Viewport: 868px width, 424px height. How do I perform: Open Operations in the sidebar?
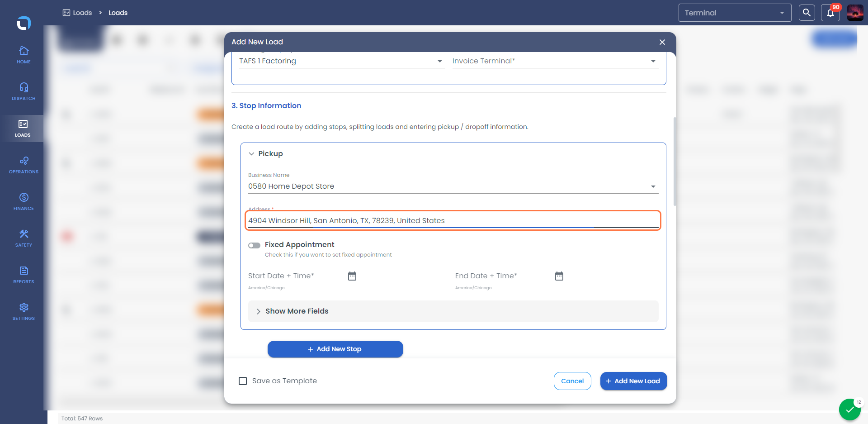[x=24, y=165]
